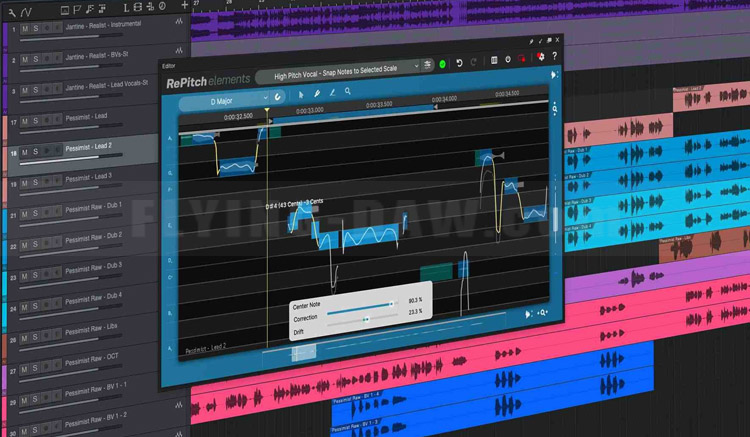Select the magnifier zoom tool in RePitch toolbar
The width and height of the screenshot is (750, 437).
click(348, 91)
